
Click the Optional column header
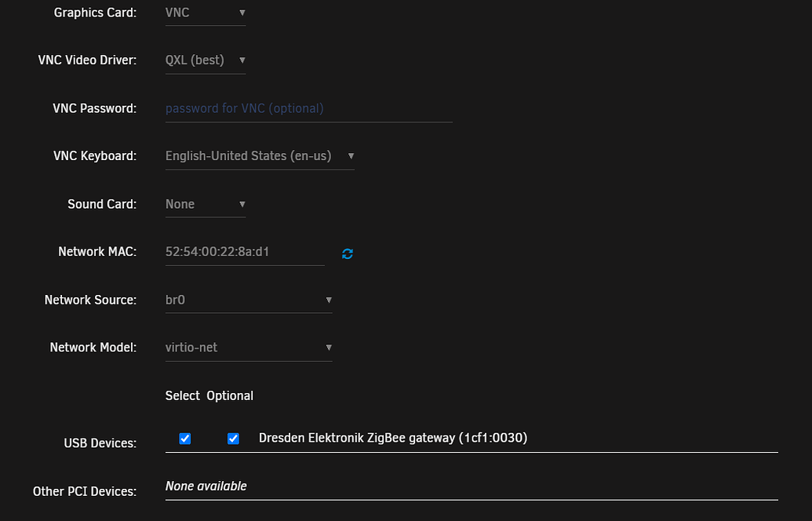(x=230, y=395)
